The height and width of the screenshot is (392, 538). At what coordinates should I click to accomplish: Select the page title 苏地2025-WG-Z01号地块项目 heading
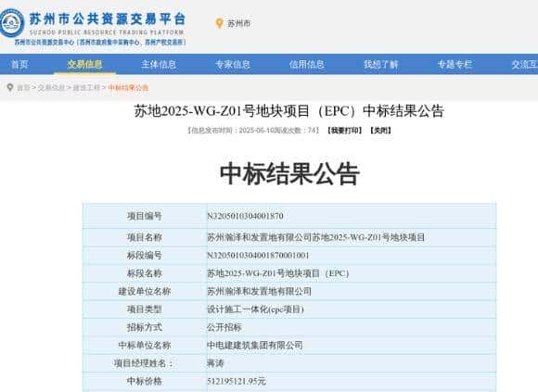pyautogui.click(x=288, y=111)
